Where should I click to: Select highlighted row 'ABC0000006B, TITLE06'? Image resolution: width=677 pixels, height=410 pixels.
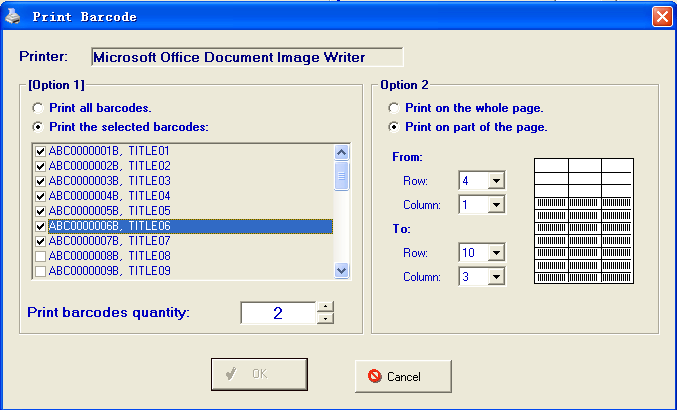[190, 226]
